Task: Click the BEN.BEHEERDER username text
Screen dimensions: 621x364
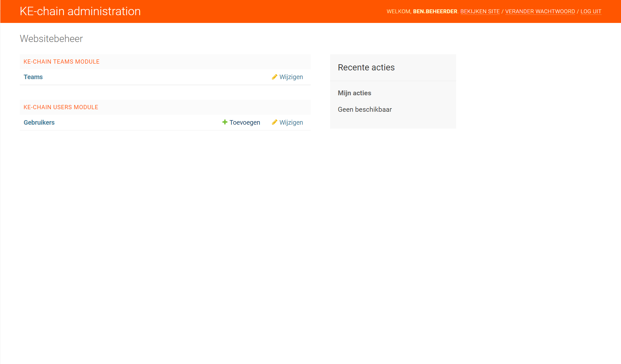Action: [435, 12]
